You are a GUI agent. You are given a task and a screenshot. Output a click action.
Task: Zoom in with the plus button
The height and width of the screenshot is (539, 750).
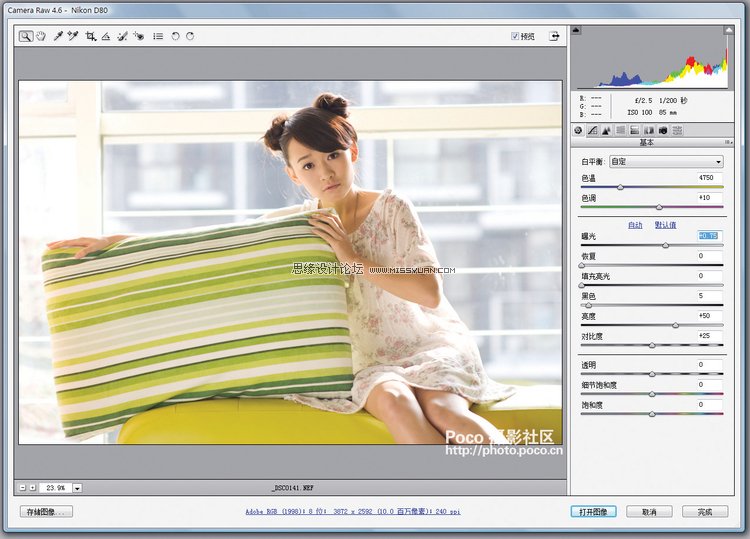(33, 488)
